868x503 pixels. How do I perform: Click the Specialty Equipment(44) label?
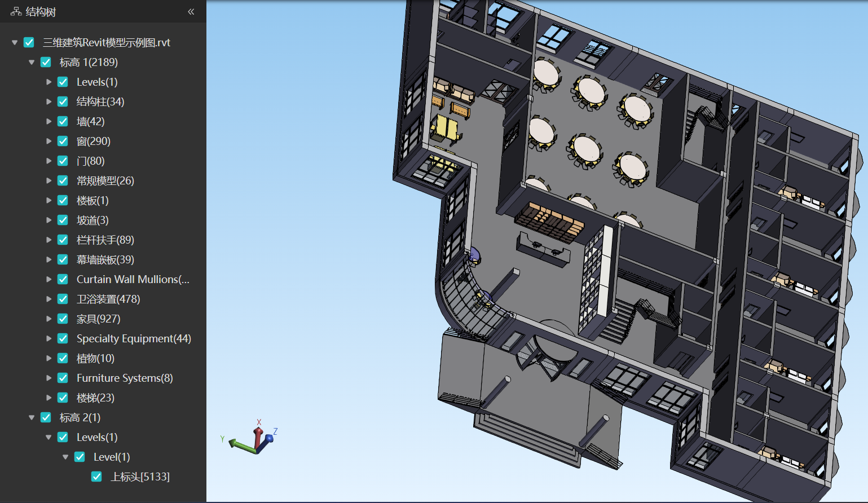(x=134, y=338)
